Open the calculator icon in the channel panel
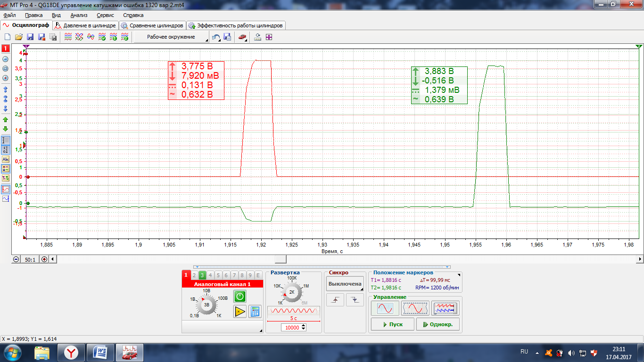Image resolution: width=644 pixels, height=362 pixels. [255, 312]
